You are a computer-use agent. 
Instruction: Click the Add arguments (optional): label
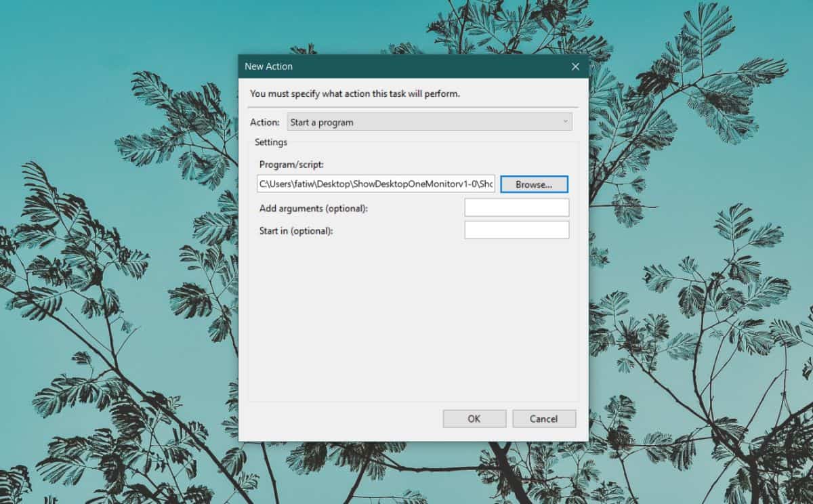313,209
